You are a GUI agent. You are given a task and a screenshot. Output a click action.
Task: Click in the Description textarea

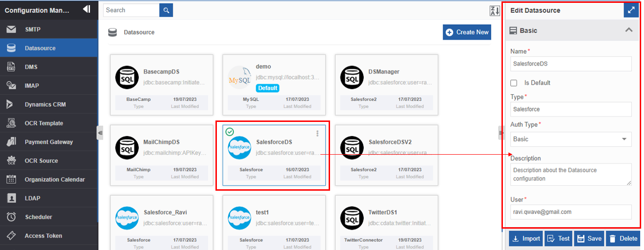[571, 175]
